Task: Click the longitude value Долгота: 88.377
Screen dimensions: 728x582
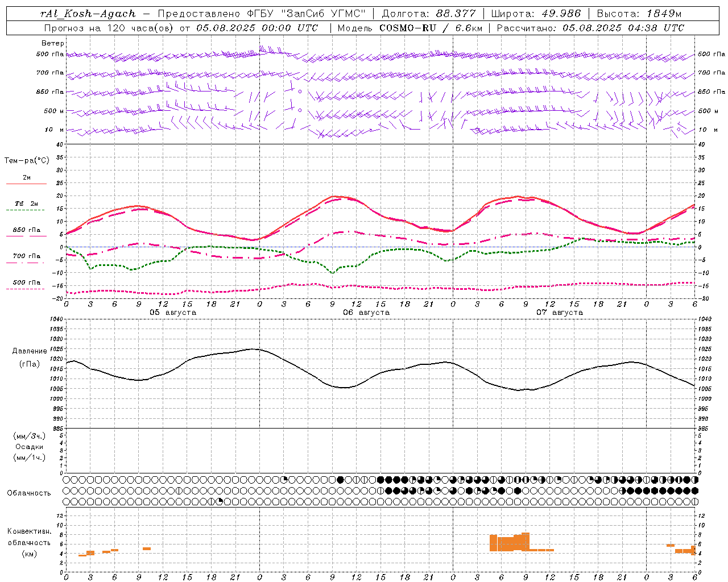Action: coord(429,14)
